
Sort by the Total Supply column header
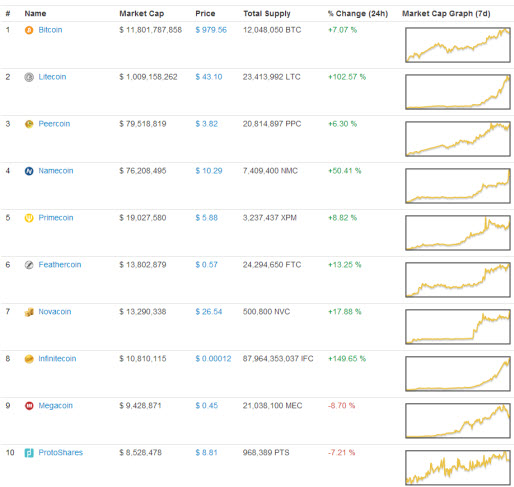click(x=267, y=14)
